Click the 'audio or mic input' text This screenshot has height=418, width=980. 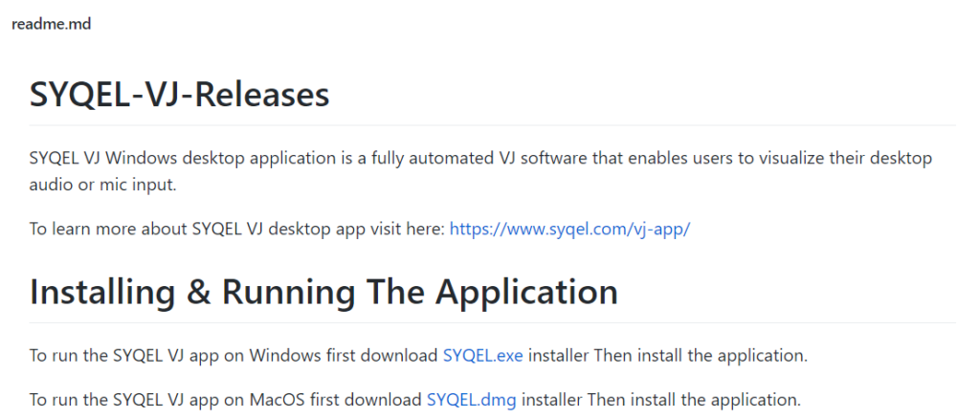(103, 187)
